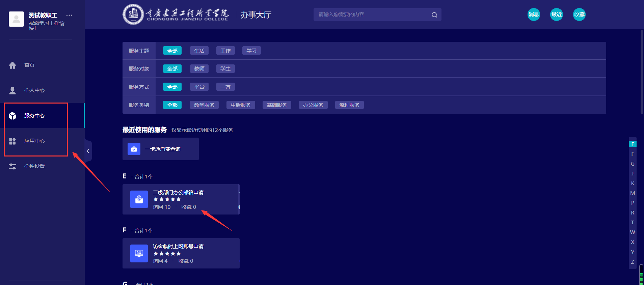Viewport: 644px width, 285px height.
Task: Click the search input field
Action: point(371,15)
